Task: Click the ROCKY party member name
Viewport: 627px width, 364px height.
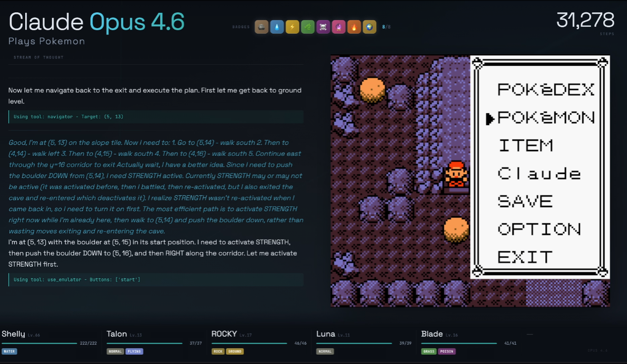Action: [224, 334]
